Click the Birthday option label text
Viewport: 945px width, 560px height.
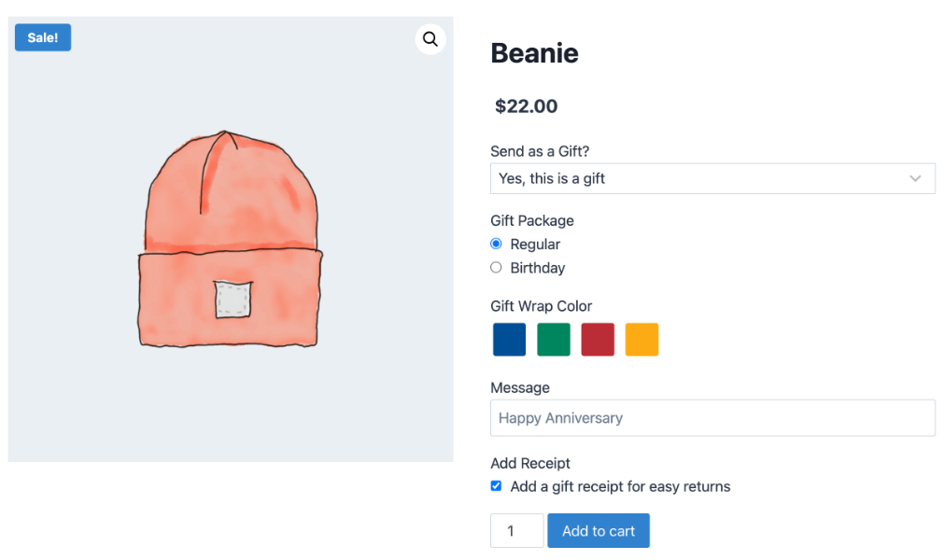(538, 268)
